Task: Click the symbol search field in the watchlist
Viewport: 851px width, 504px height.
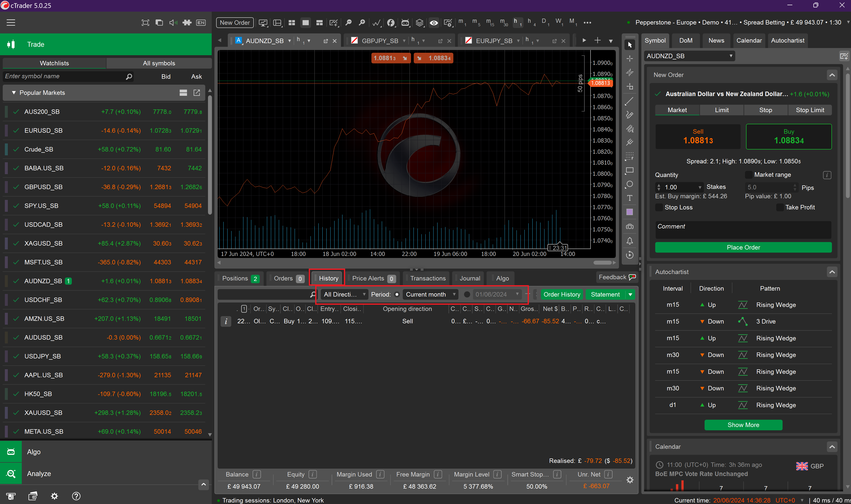Action: (x=65, y=76)
